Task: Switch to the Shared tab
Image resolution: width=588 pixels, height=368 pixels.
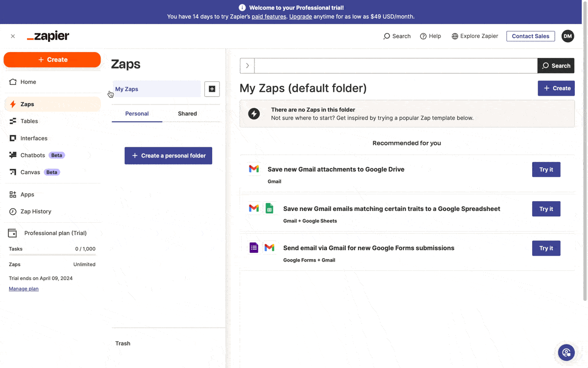Action: pos(187,114)
